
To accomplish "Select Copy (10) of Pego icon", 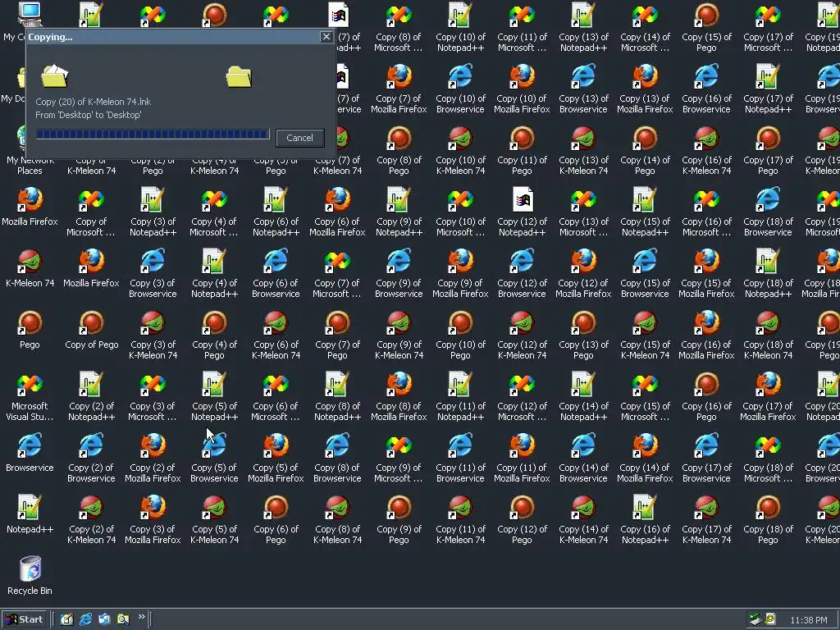I will (x=461, y=322).
